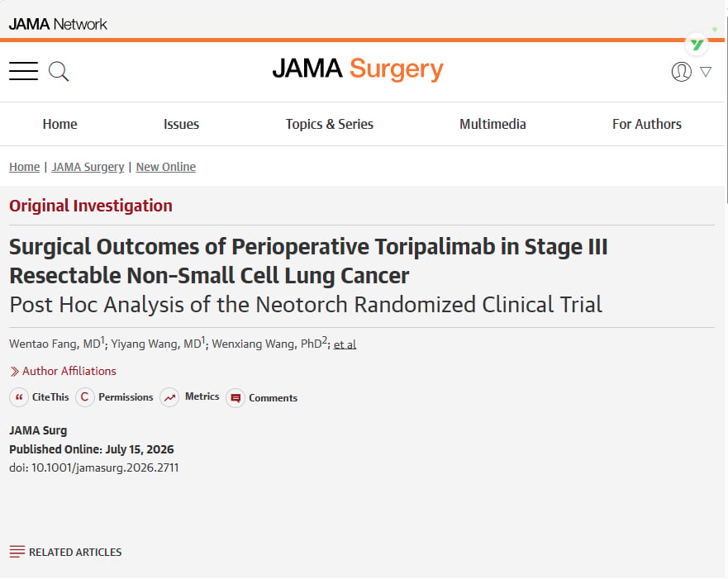The height and width of the screenshot is (579, 728).
Task: Click the JAMA Surgery breadcrumb link
Action: (x=88, y=167)
